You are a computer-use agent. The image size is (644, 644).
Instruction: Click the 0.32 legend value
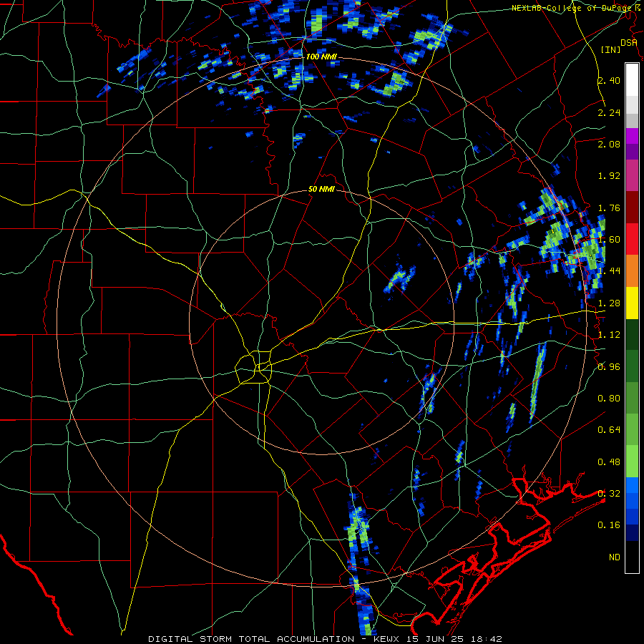609,494
